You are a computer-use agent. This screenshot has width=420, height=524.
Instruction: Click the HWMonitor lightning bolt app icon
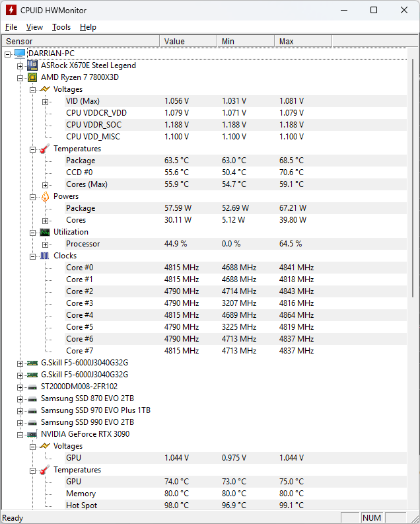[x=11, y=11]
